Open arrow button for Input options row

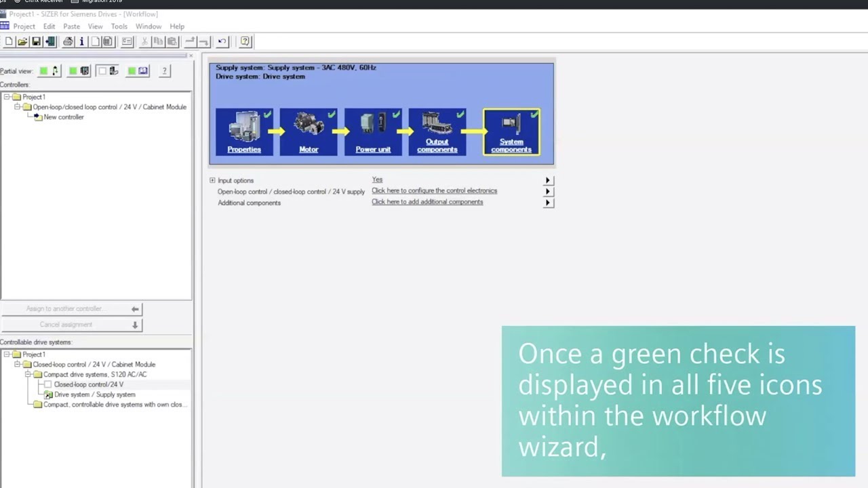[548, 180]
